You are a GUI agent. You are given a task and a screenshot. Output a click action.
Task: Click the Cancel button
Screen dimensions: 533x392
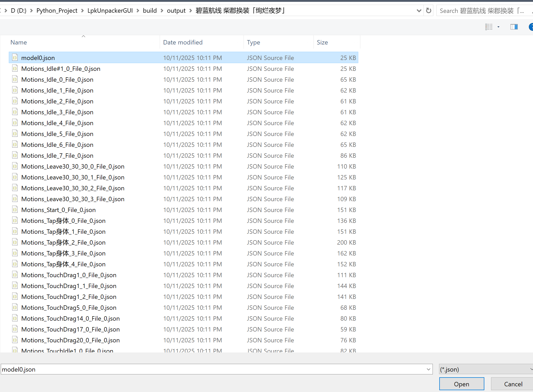point(513,384)
